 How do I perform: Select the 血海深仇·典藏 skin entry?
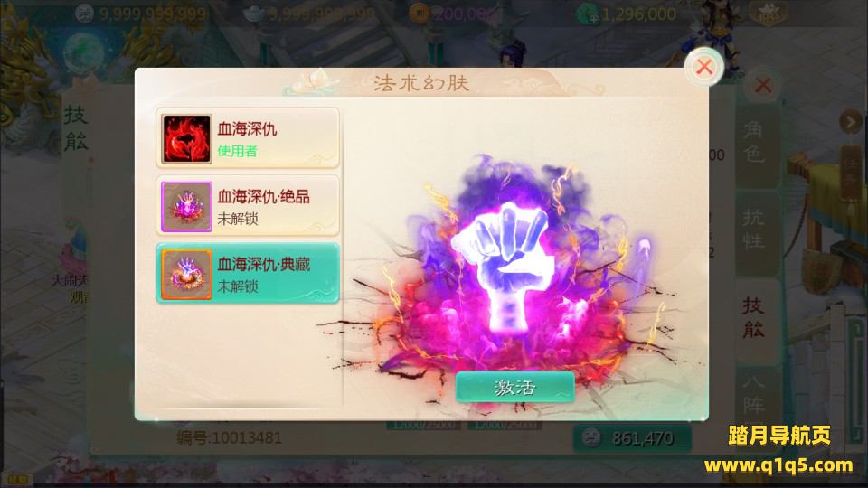[248, 273]
